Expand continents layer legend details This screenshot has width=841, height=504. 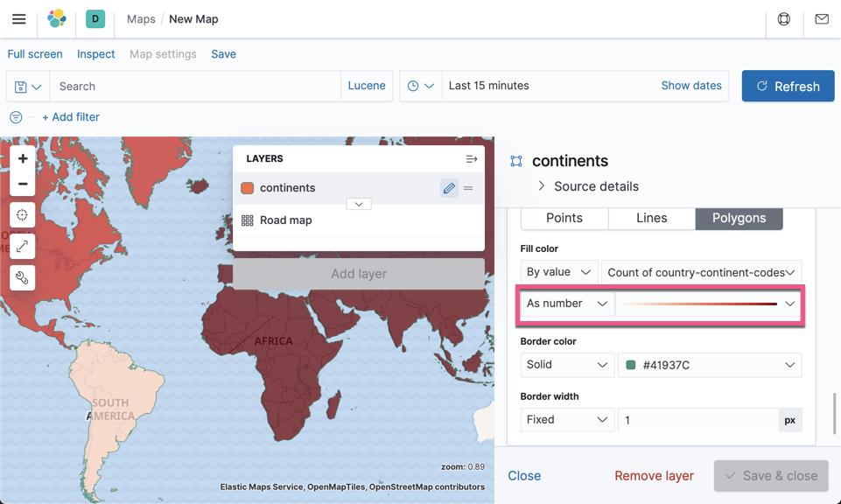tap(359, 204)
